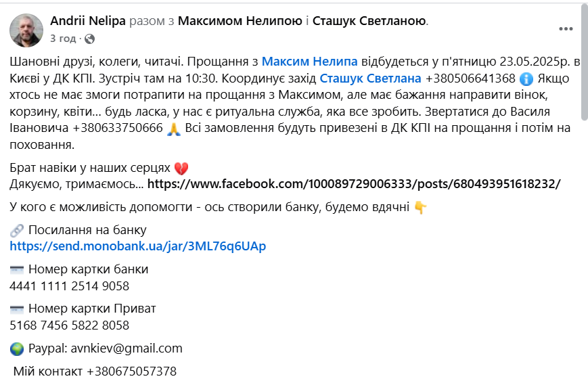Click the "3 год" post timestamp
This screenshot has width=588, height=385.
coord(63,39)
